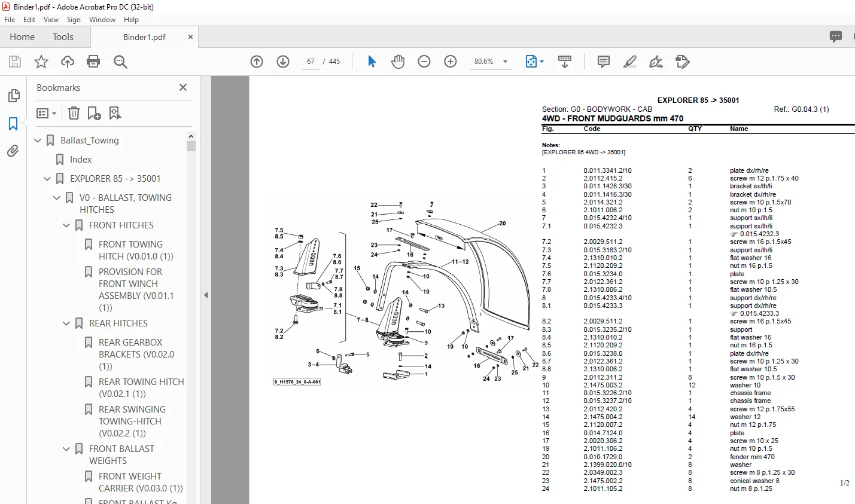Open the View menu

[51, 20]
